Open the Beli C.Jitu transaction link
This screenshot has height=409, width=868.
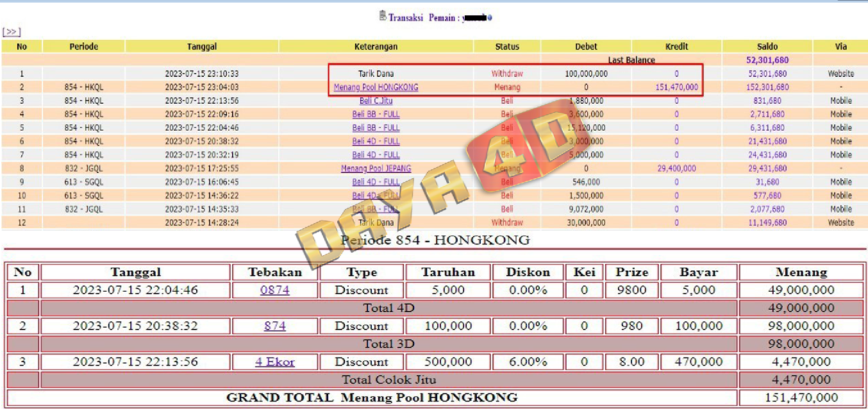pos(376,101)
